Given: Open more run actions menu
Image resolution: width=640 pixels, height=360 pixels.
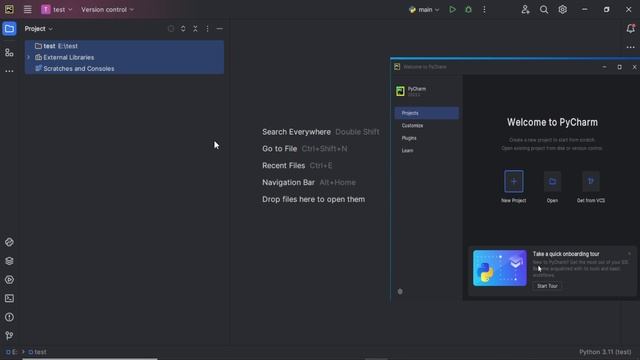Looking at the screenshot, I should (x=484, y=9).
